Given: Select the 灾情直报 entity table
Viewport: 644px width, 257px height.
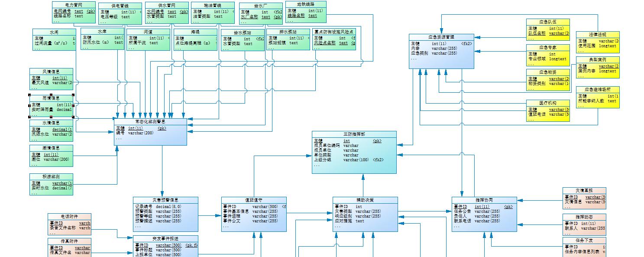Looking at the screenshot, I should pos(584,198).
